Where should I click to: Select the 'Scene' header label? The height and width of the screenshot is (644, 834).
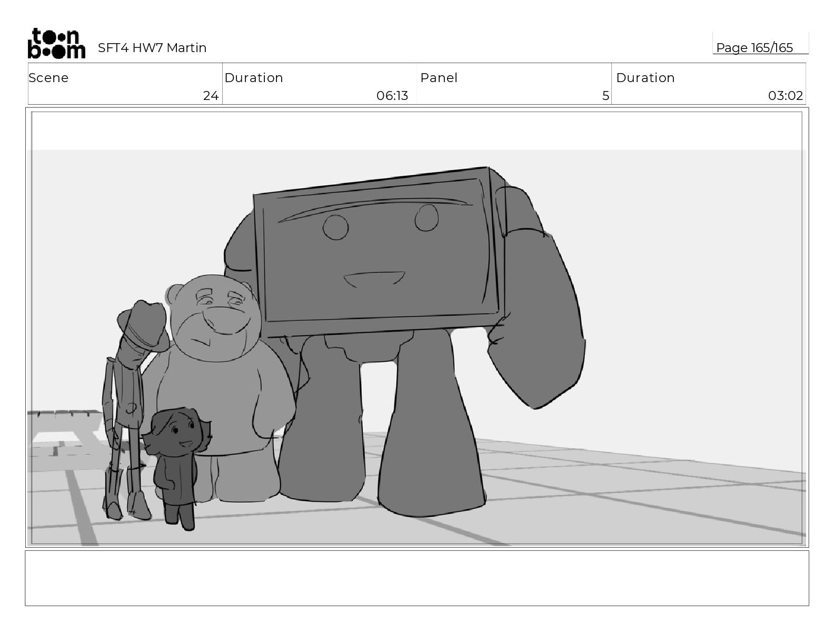[48, 78]
